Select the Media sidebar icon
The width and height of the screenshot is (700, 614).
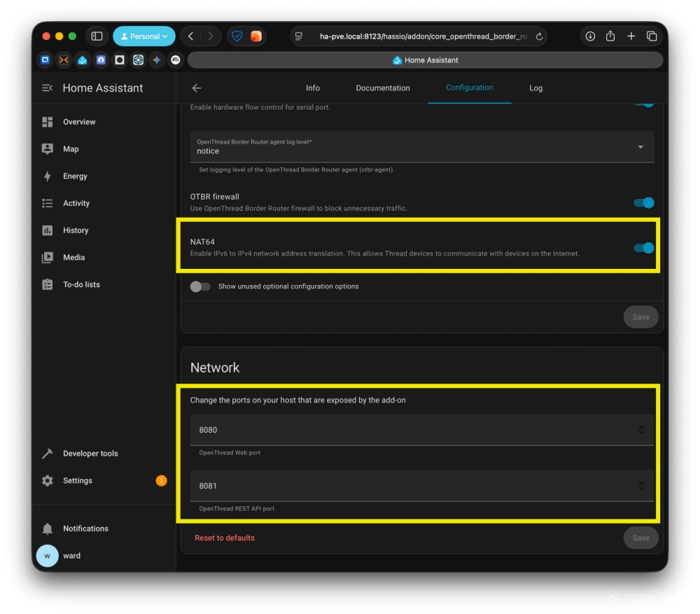48,257
